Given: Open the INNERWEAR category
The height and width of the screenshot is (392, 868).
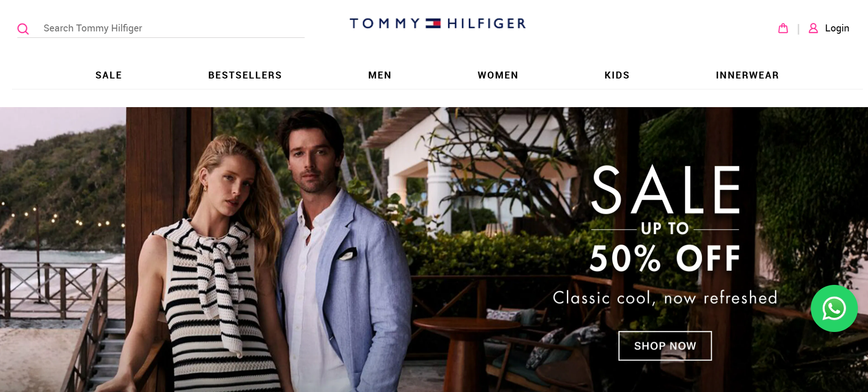Looking at the screenshot, I should point(747,75).
